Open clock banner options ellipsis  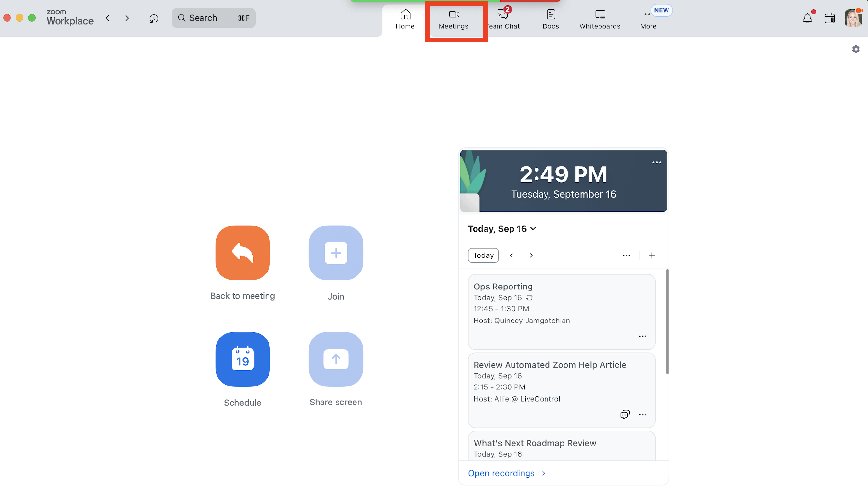tap(656, 162)
